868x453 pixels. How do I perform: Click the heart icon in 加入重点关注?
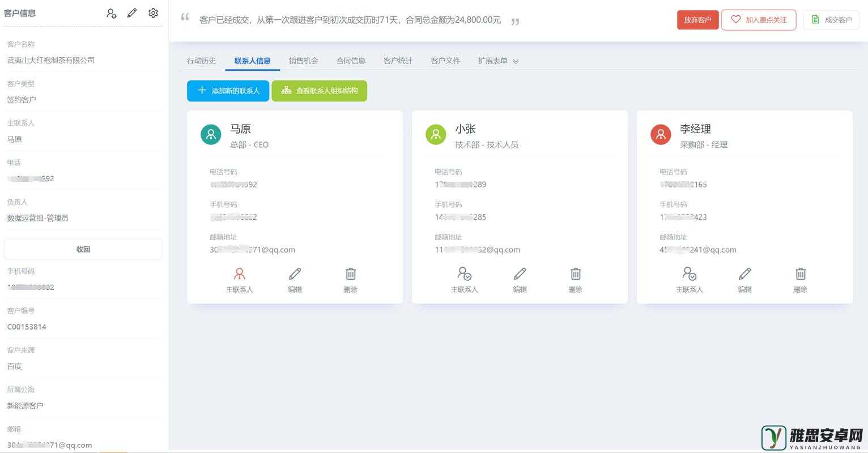[x=735, y=19]
